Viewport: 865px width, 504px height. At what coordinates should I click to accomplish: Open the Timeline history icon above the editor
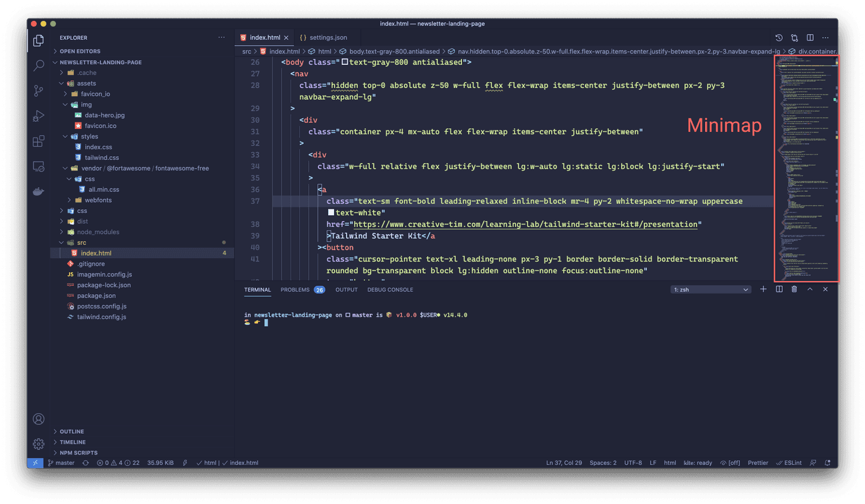(x=778, y=37)
